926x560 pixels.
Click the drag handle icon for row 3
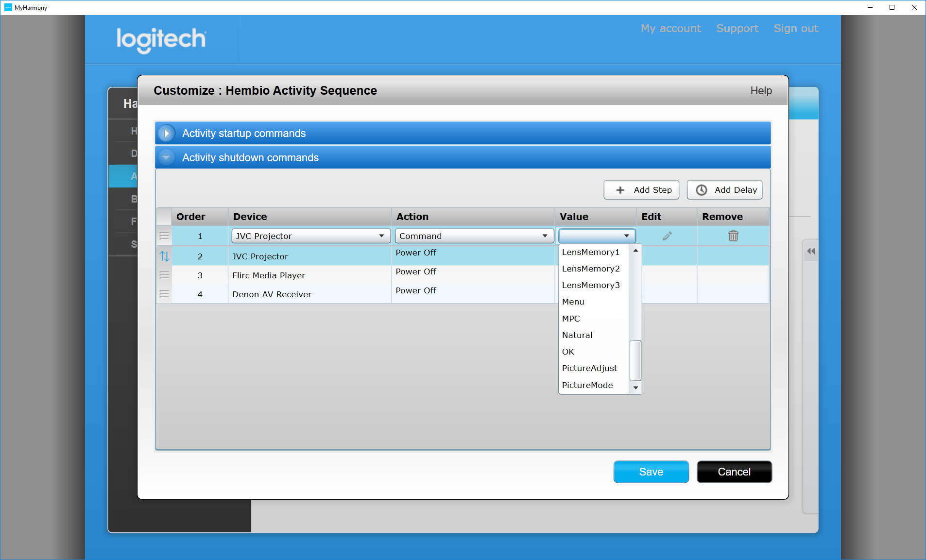click(164, 275)
